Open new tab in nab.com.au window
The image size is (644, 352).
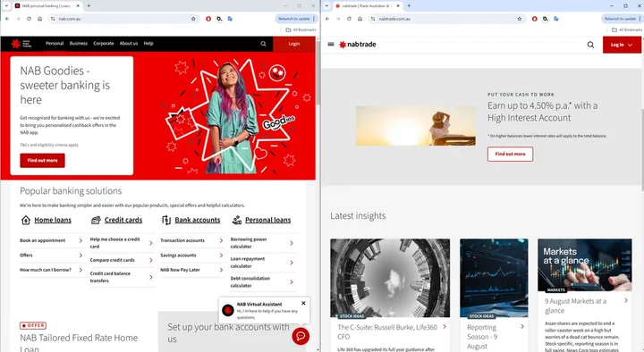89,5
